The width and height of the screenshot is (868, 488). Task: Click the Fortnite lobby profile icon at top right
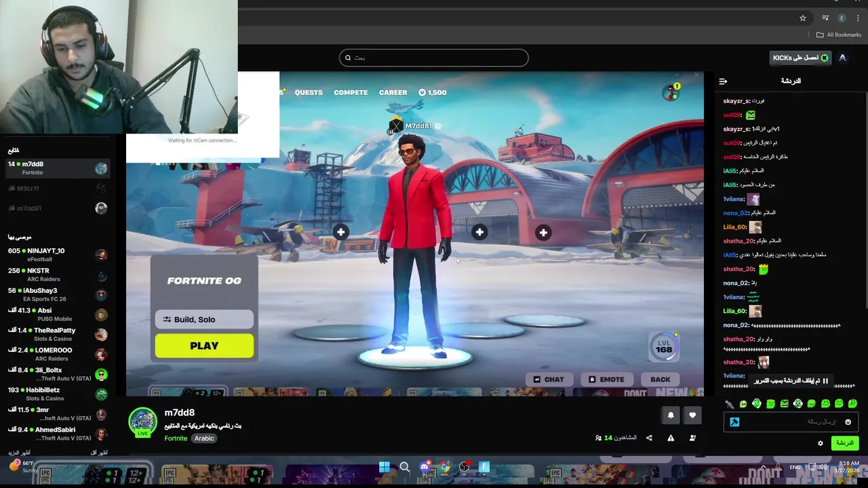tap(671, 93)
